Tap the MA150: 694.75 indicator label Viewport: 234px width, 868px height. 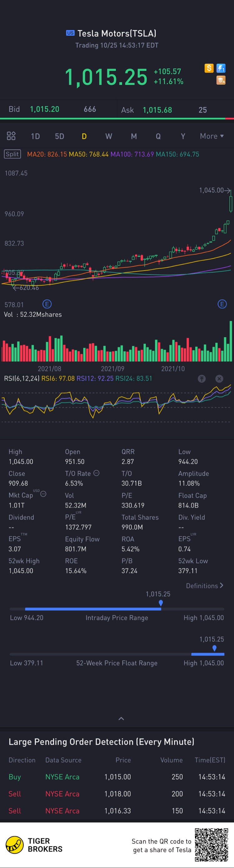pos(178,154)
